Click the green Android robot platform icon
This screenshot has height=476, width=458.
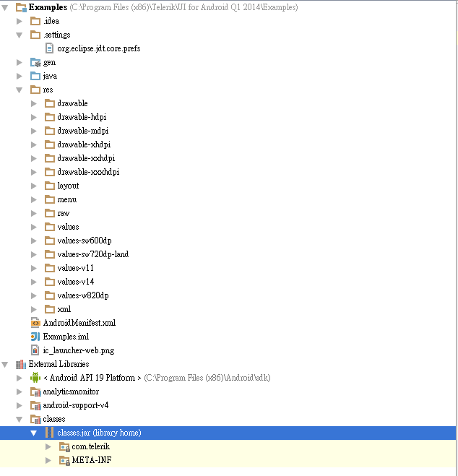pyautogui.click(x=35, y=378)
